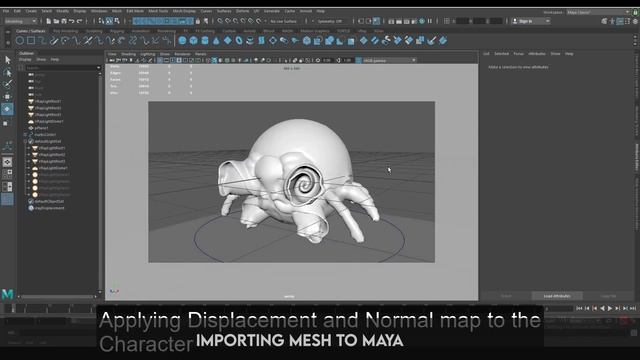The width and height of the screenshot is (640, 360).
Task: Click the Outliner horizontal scrollbar
Action: click(56, 297)
